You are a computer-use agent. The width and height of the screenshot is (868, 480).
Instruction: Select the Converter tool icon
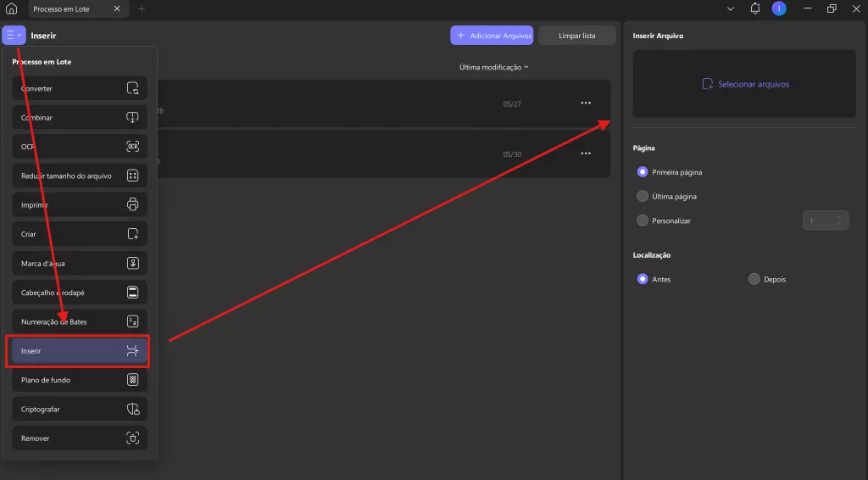click(133, 88)
